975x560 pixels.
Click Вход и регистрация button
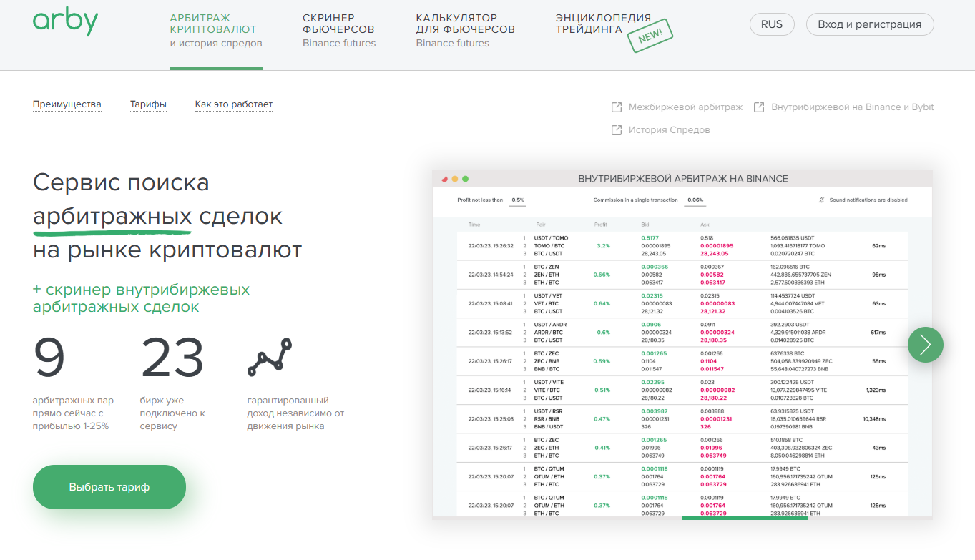pyautogui.click(x=870, y=24)
